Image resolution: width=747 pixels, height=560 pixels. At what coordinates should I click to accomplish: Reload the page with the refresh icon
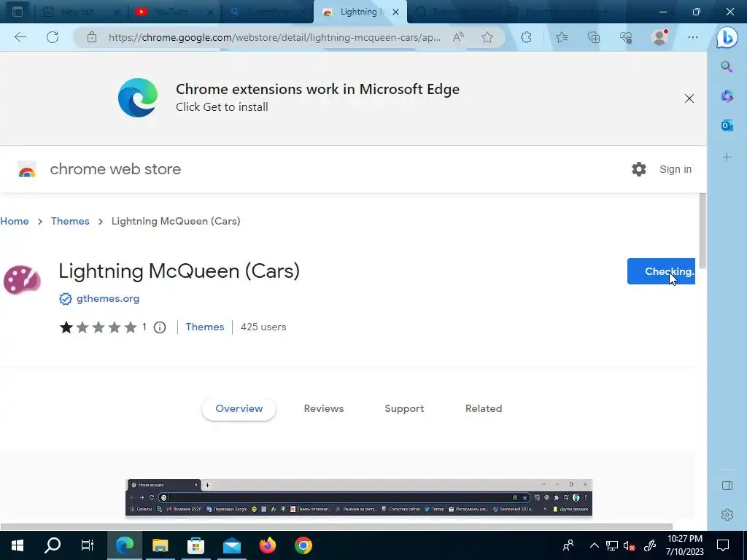click(53, 37)
